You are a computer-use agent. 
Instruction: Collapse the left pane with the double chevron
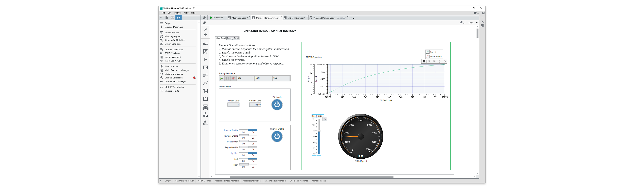[161, 18]
